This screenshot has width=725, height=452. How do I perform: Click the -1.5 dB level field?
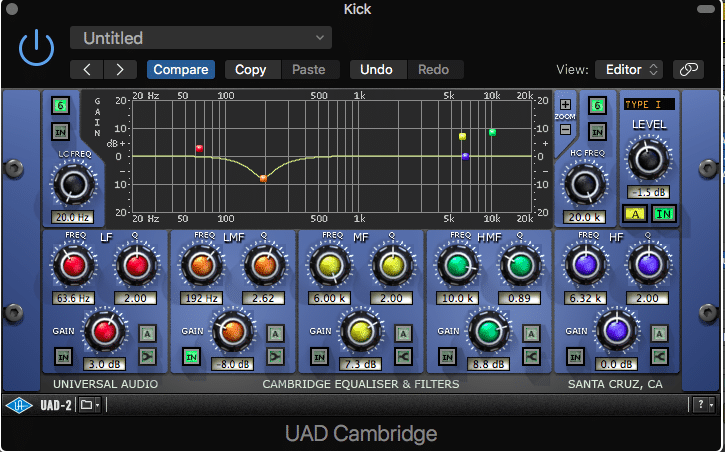[648, 192]
